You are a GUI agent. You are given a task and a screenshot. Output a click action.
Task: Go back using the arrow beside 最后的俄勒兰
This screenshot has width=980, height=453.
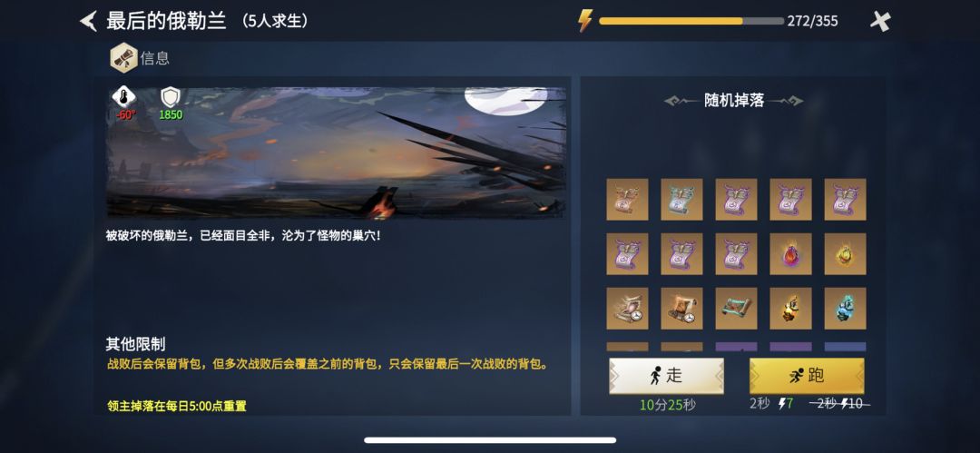[x=88, y=21]
